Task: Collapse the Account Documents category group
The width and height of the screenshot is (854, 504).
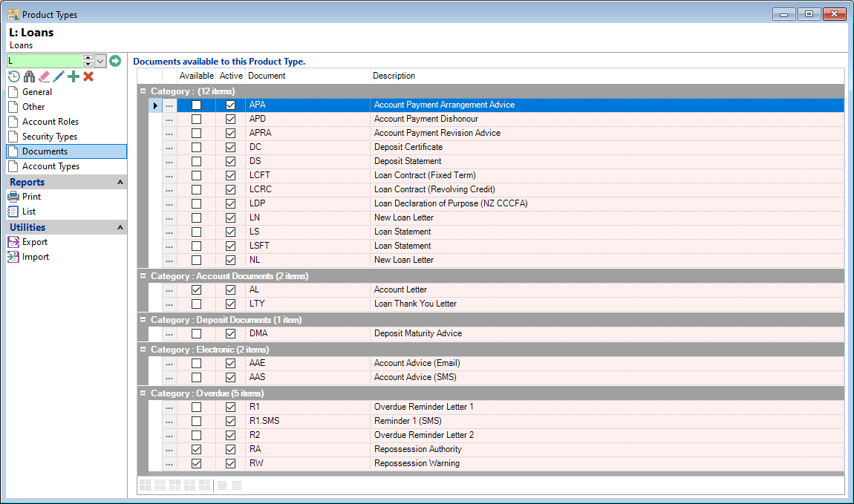Action: click(143, 276)
